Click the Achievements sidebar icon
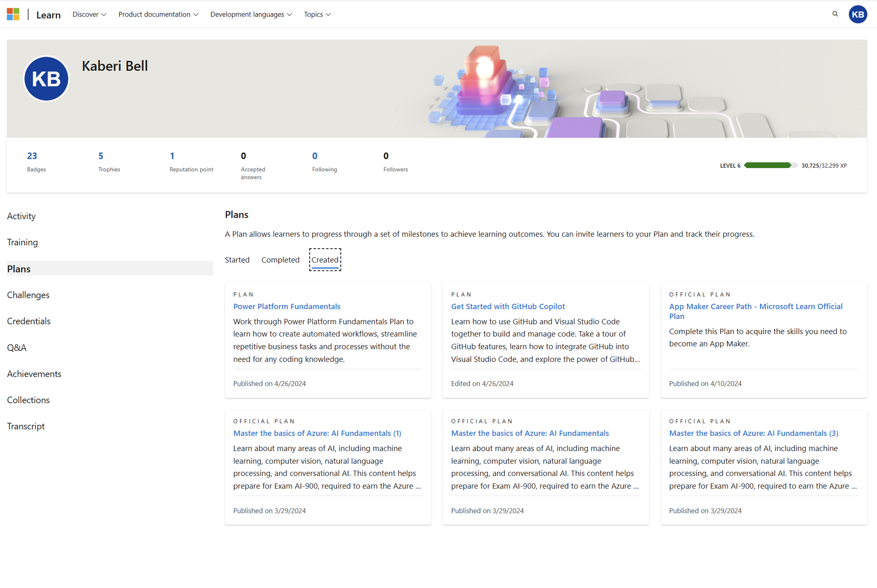This screenshot has width=877, height=588. tap(33, 373)
